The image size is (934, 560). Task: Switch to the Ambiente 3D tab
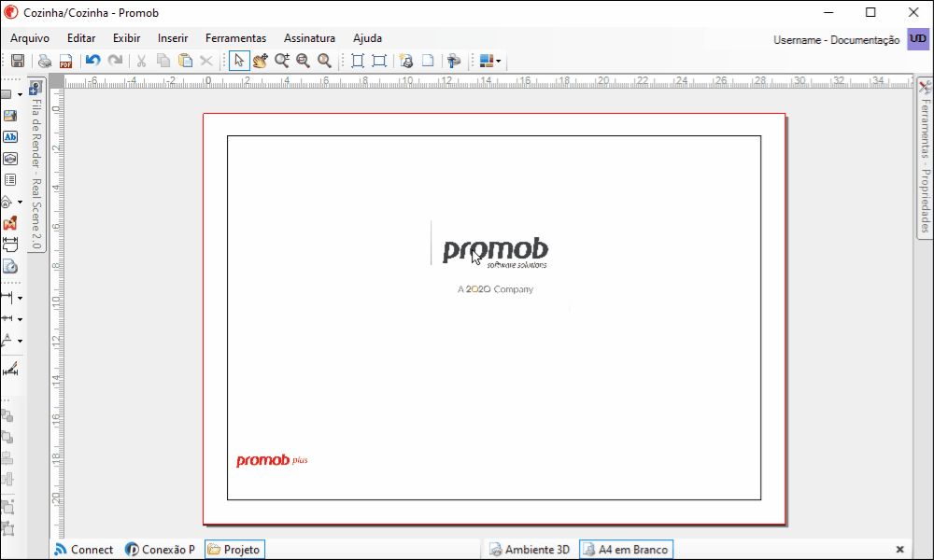coord(530,550)
